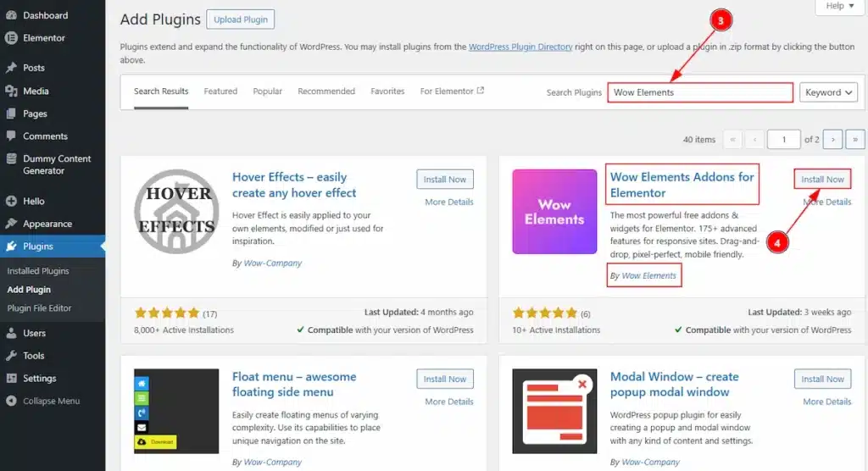
Task: Click the Search Plugins input field
Action: [700, 92]
